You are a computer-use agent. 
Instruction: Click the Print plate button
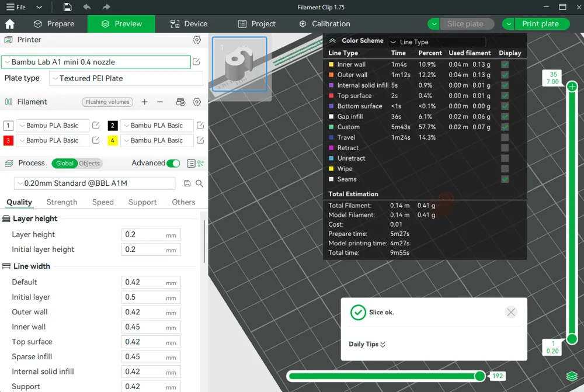click(542, 24)
